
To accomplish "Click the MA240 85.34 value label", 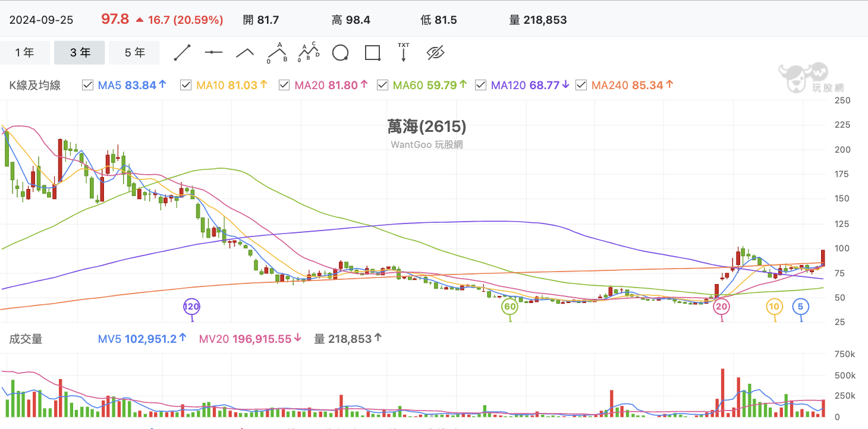I will click(633, 85).
